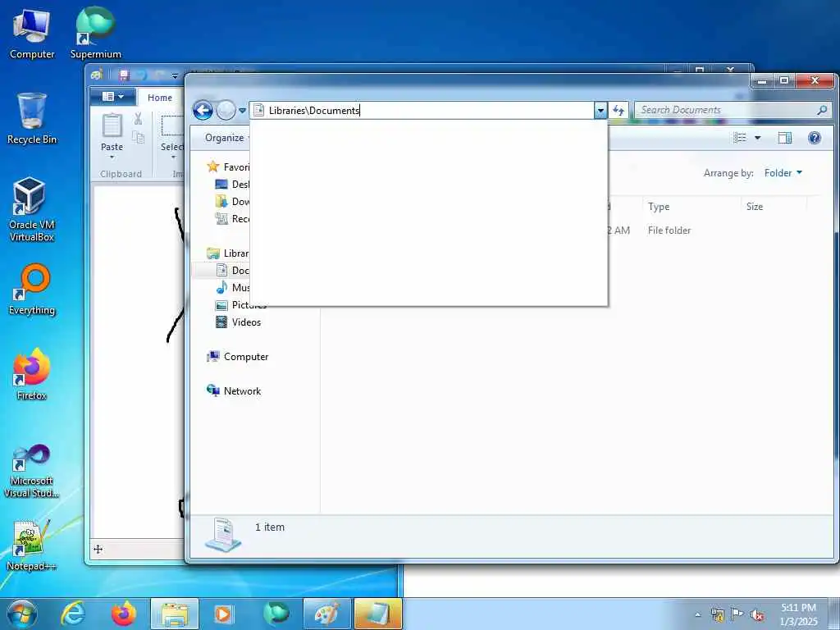
Task: Click the Change your view icon
Action: [740, 138]
